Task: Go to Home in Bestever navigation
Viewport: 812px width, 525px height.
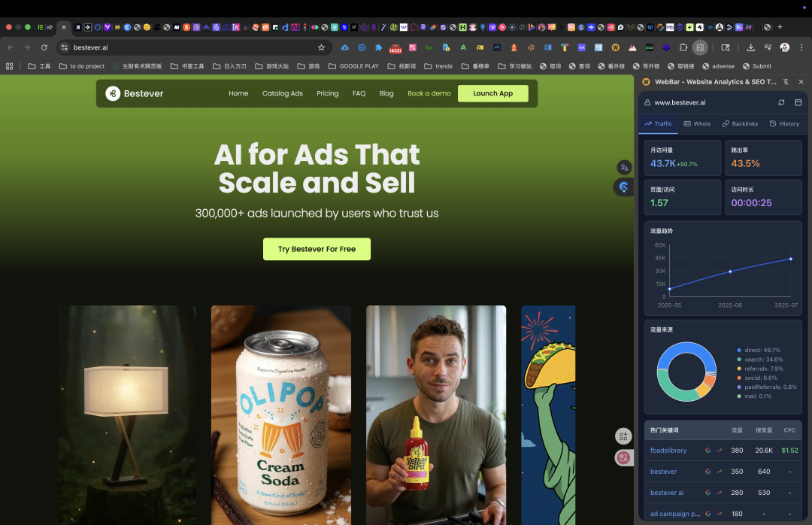Action: click(x=238, y=93)
